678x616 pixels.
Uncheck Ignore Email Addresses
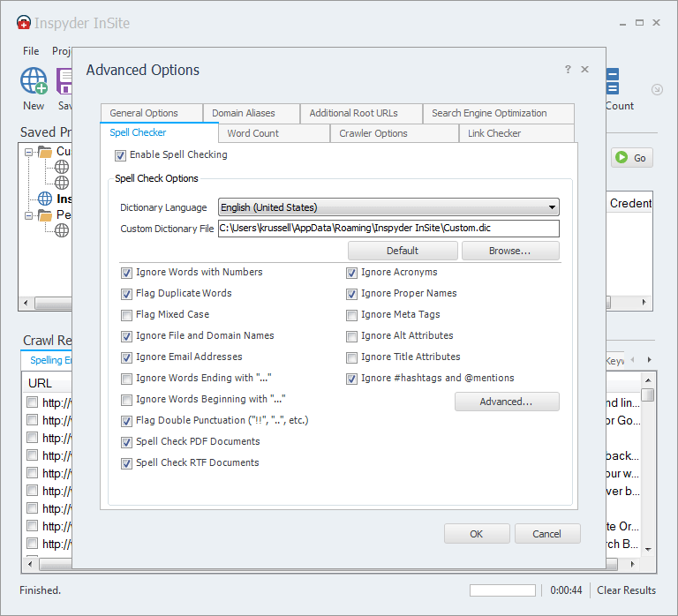click(126, 357)
